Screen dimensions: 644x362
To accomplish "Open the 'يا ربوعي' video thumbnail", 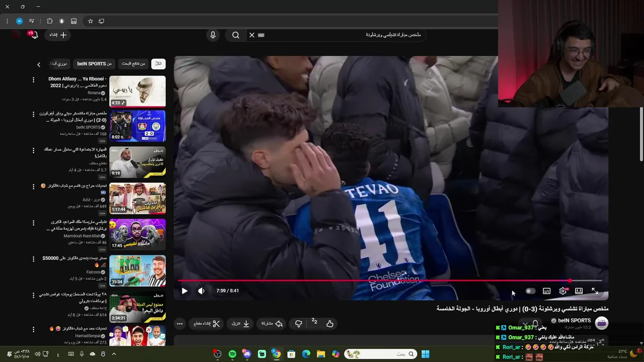I will point(137,91).
